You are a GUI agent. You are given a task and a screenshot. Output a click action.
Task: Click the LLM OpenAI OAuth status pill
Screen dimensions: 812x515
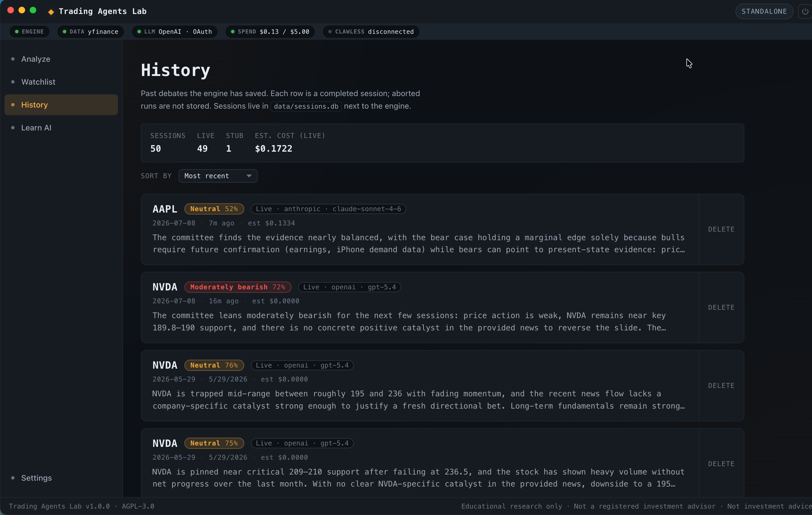click(174, 32)
